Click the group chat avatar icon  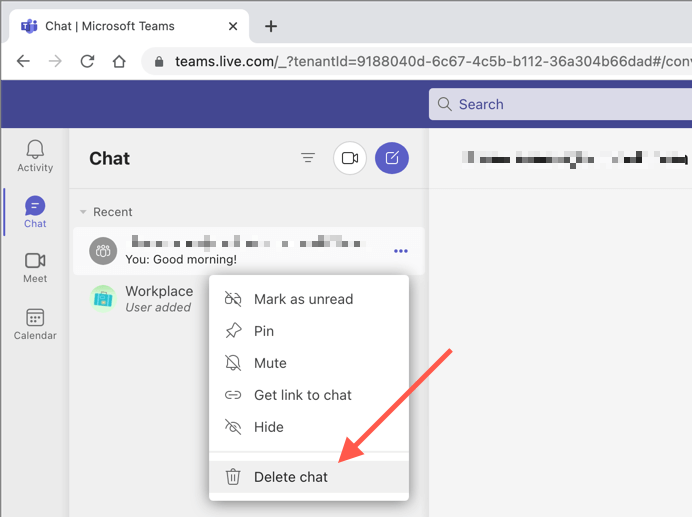pos(103,251)
